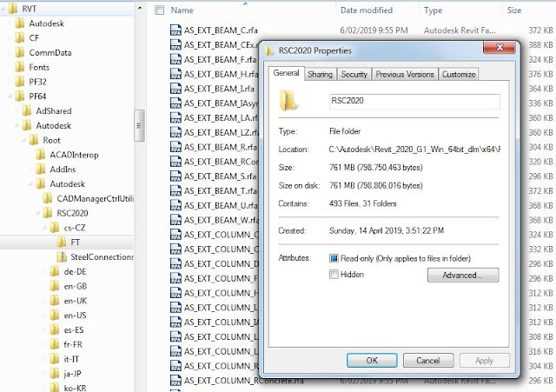Select the General tab
Screen dimensions: 556x392
tap(286, 73)
